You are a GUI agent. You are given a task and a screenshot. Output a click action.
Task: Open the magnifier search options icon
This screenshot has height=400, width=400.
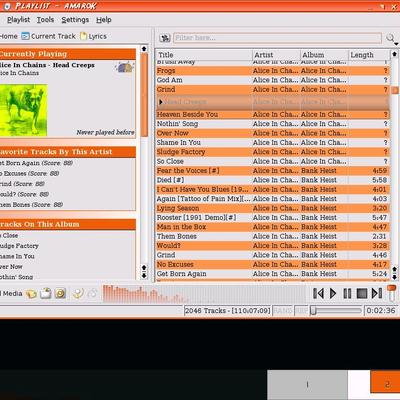click(390, 38)
